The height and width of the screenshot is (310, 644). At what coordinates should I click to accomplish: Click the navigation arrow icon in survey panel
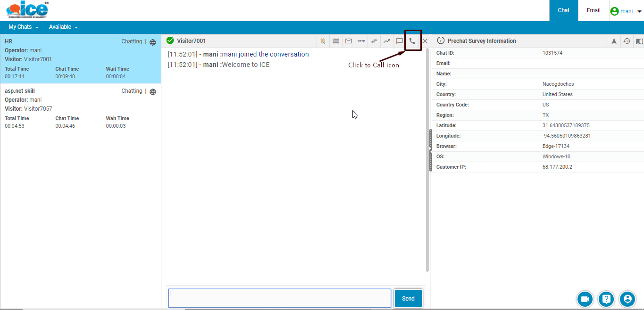(614, 41)
